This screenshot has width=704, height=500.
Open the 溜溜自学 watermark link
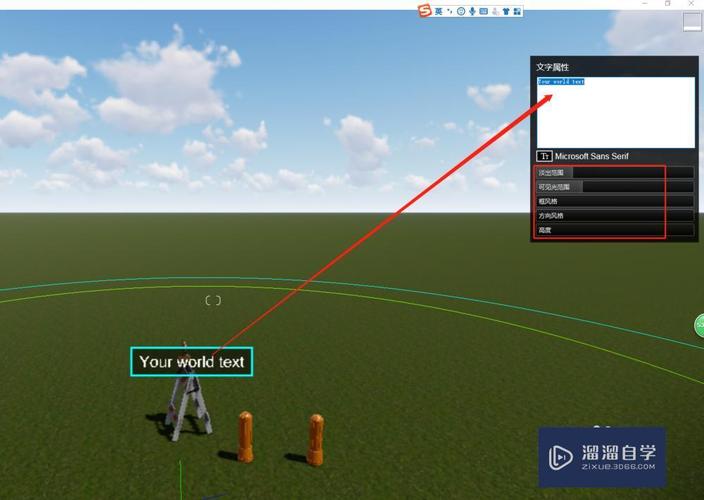tap(602, 456)
